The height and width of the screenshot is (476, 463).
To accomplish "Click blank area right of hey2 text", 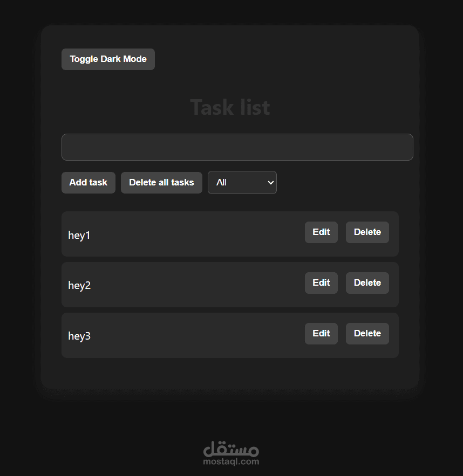I will coord(194,286).
